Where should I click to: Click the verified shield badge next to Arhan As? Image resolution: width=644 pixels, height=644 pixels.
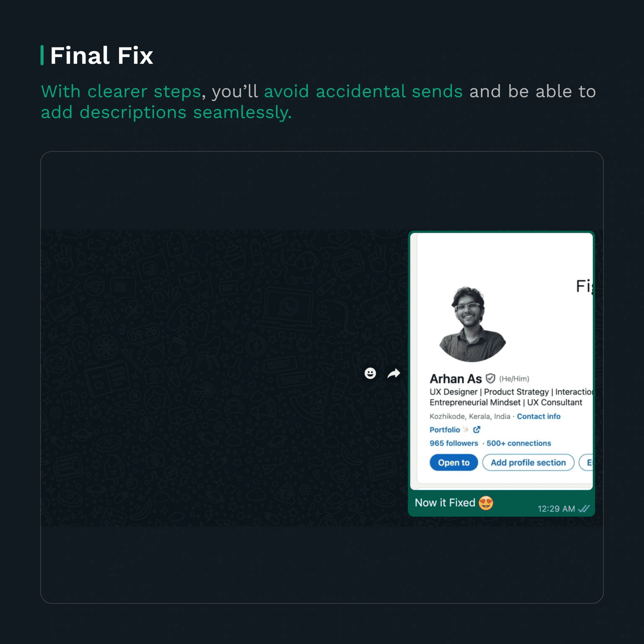coord(490,379)
